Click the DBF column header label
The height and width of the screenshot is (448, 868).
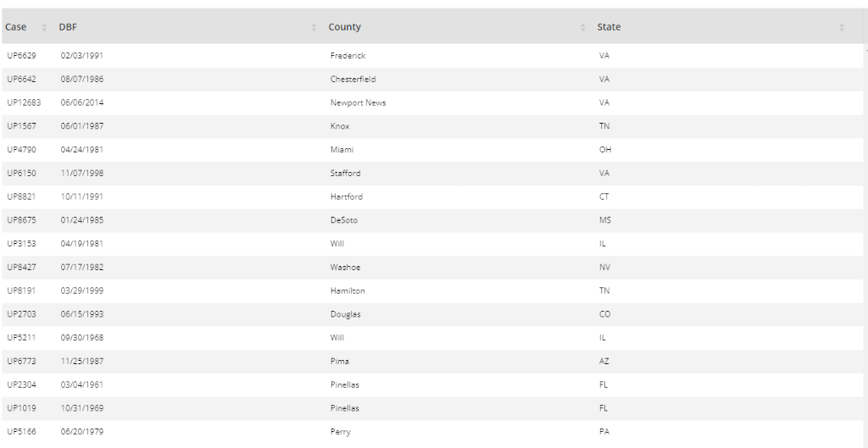coord(68,27)
